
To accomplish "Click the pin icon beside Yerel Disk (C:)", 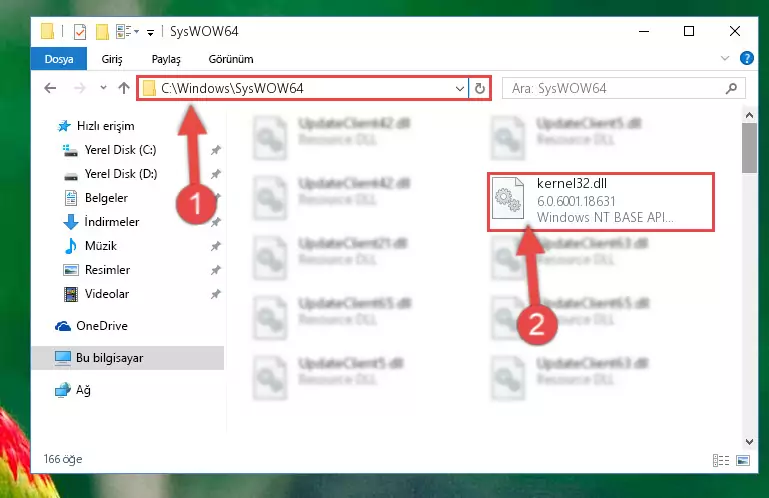I will [215, 150].
